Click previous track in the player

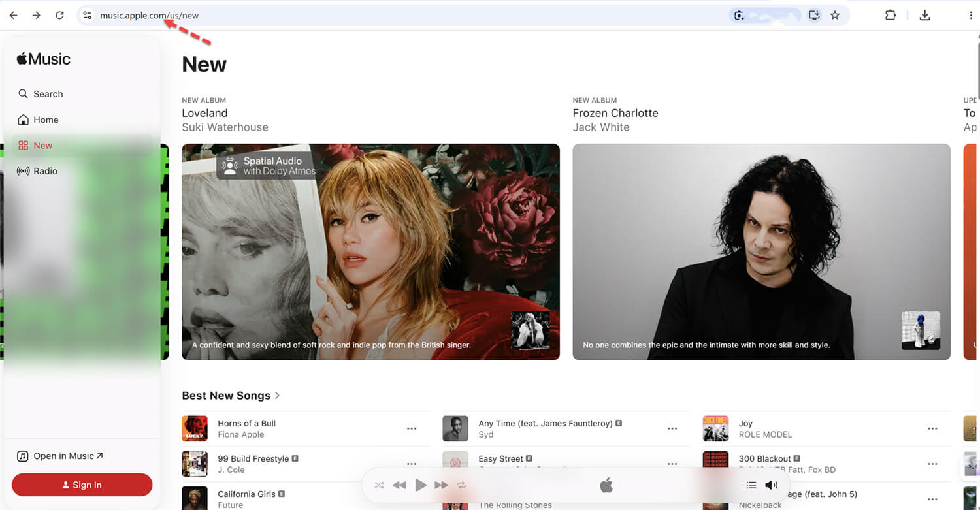click(x=399, y=485)
